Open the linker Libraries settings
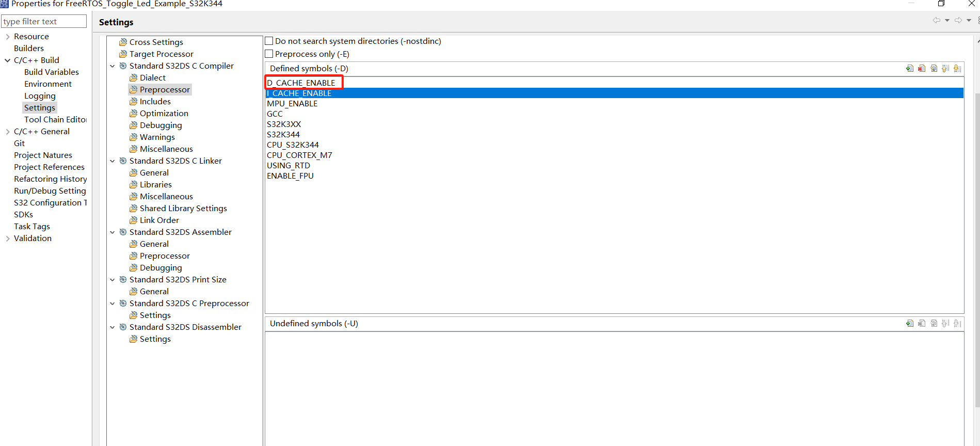The image size is (980, 446). pyautogui.click(x=155, y=184)
